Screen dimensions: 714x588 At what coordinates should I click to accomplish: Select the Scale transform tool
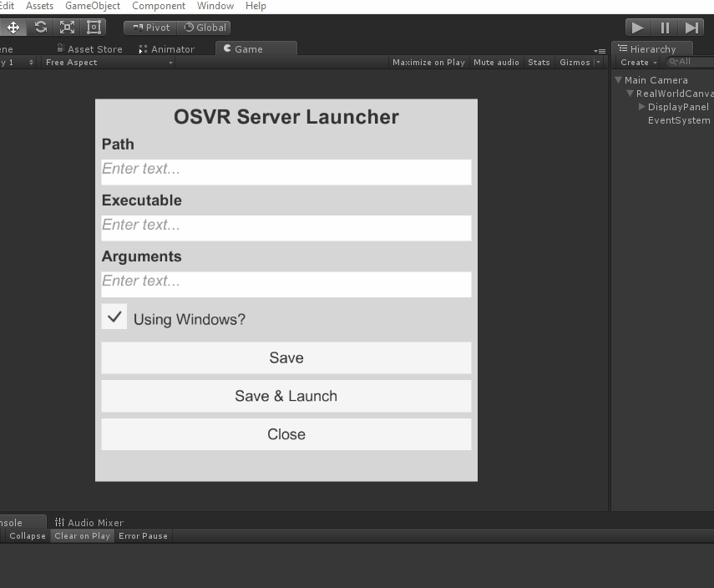click(67, 28)
